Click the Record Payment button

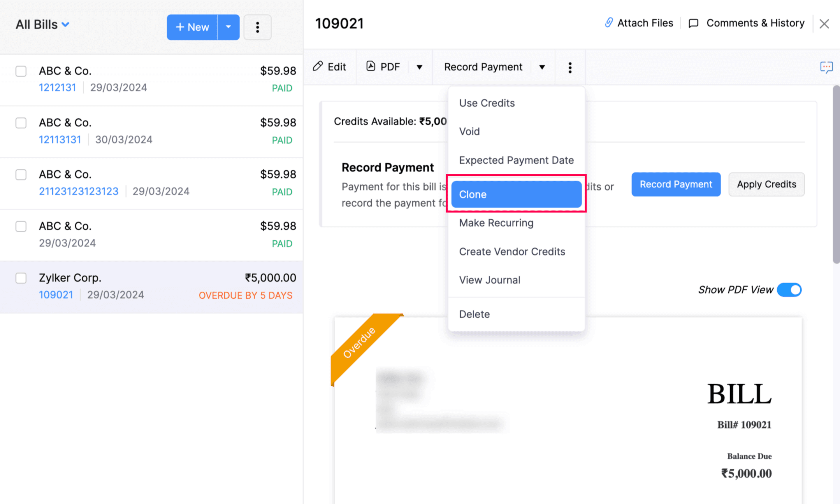click(x=676, y=184)
